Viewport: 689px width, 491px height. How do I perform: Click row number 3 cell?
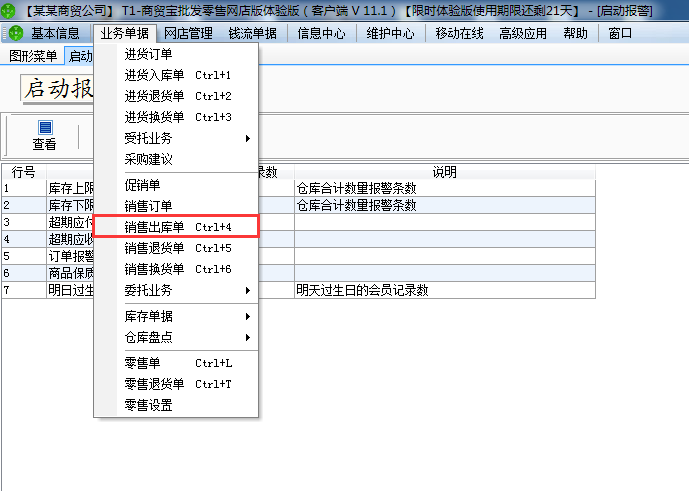click(24, 222)
